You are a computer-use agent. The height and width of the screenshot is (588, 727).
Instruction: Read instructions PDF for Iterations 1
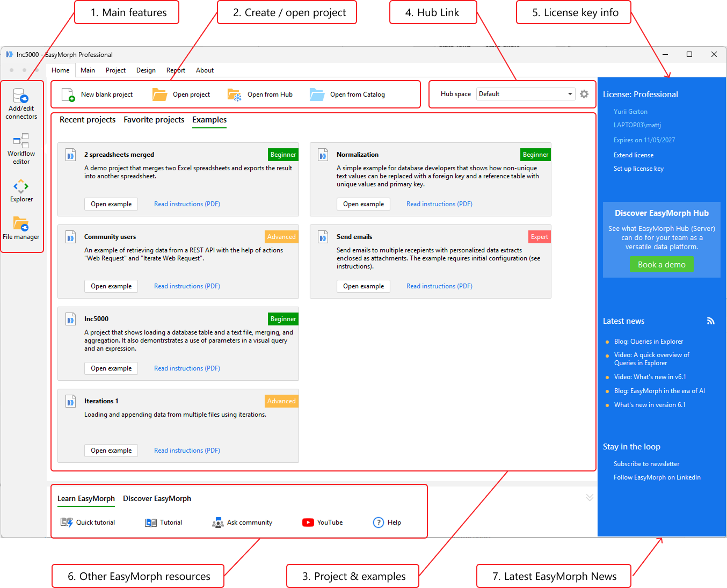point(187,451)
